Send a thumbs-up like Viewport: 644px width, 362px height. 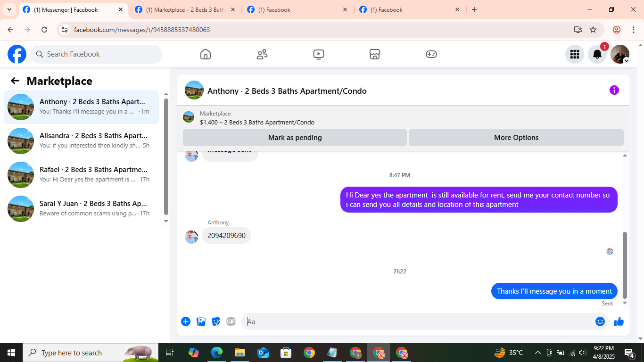[x=619, y=321]
